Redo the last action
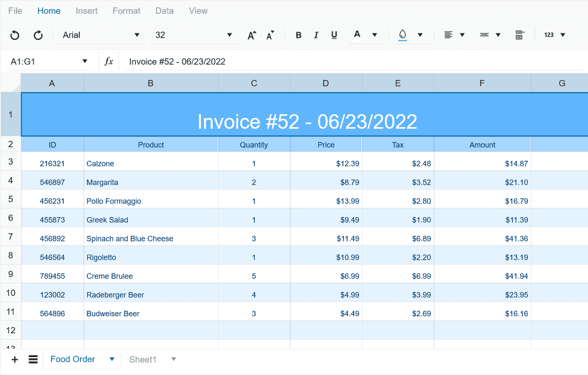The image size is (588, 375). coord(38,35)
